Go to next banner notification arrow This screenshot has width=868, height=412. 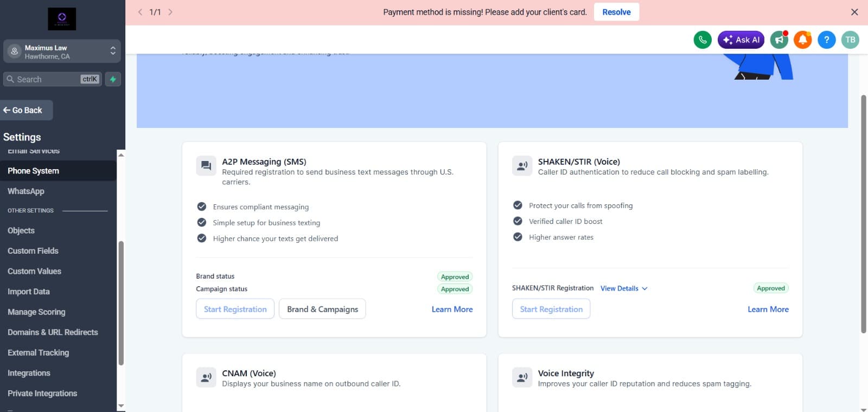170,12
